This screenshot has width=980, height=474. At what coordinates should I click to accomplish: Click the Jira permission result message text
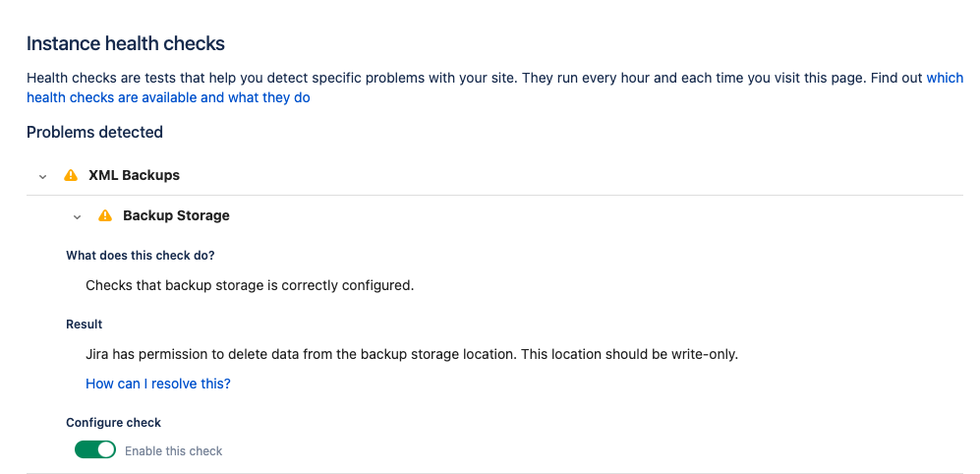tap(411, 354)
